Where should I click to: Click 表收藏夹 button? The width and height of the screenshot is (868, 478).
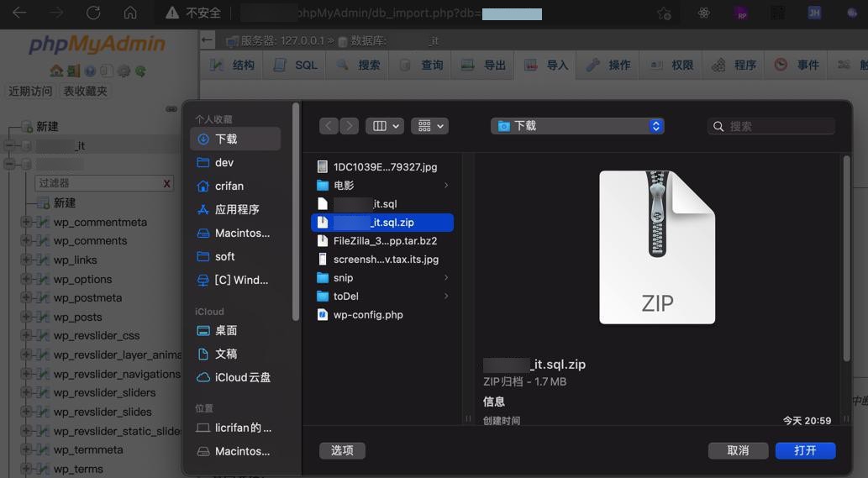coord(85,92)
